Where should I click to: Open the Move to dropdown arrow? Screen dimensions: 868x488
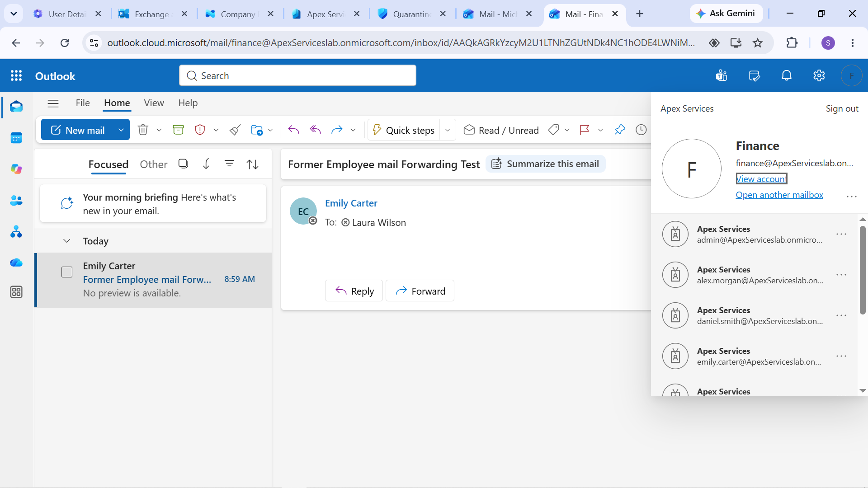pos(270,130)
